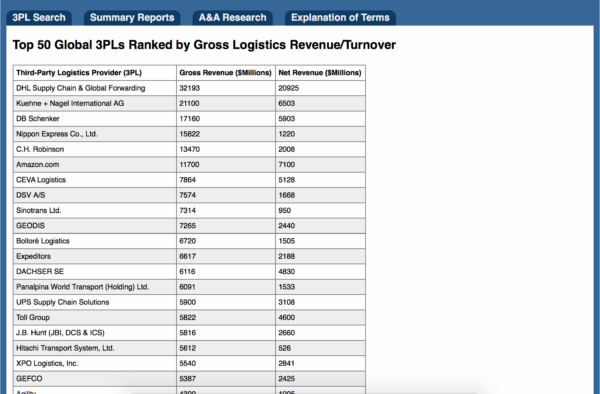The height and width of the screenshot is (394, 600).
Task: Select net revenue value 6503
Action: click(287, 103)
